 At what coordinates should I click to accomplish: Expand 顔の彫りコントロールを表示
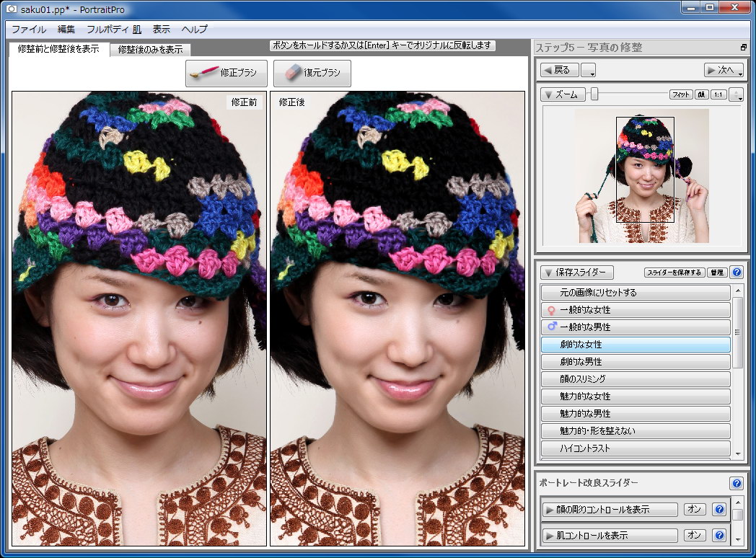[x=610, y=509]
